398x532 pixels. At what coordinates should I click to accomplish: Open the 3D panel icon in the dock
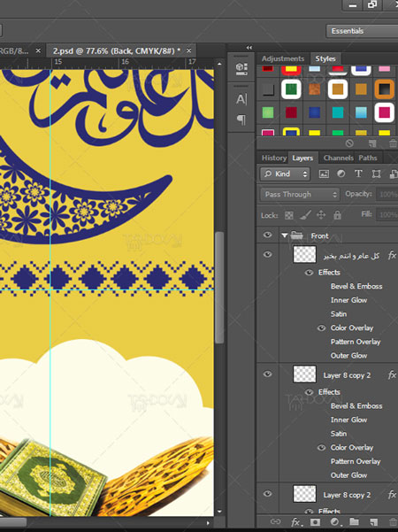click(241, 68)
